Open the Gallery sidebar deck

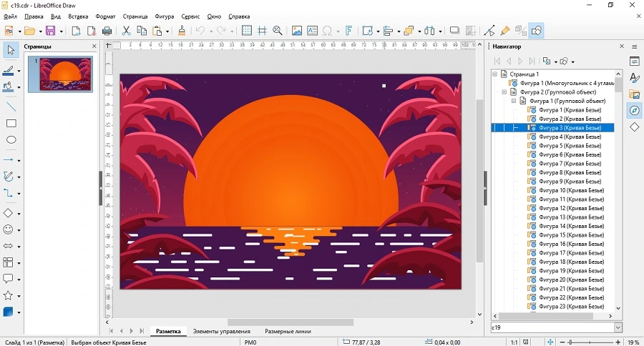pos(635,94)
